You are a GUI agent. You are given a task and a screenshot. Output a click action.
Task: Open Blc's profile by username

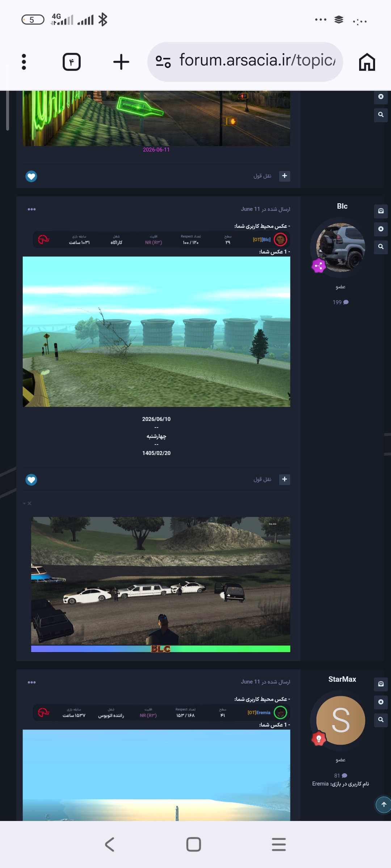pos(342,206)
